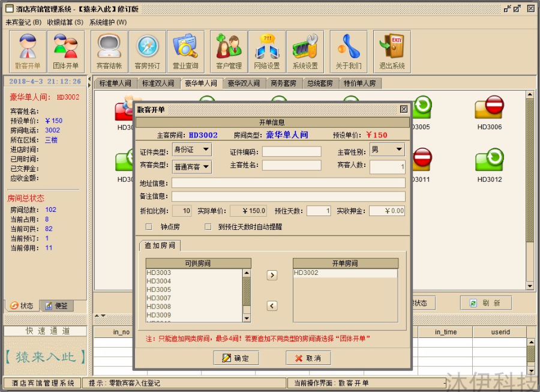Click the 备注信息 input field

click(289, 196)
